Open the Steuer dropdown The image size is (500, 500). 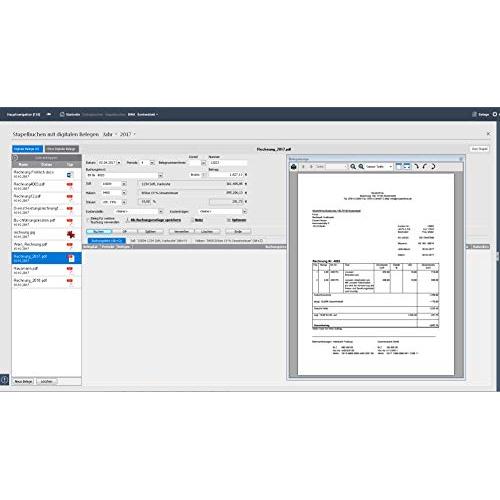click(124, 202)
